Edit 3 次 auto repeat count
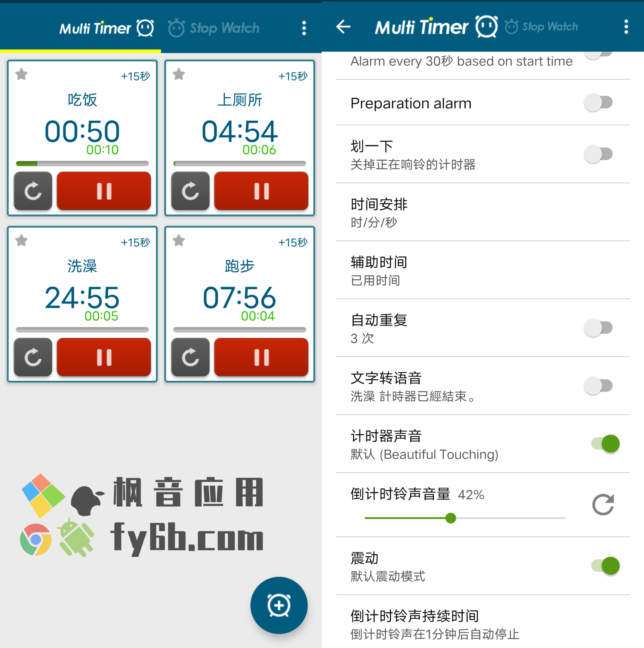644x648 pixels. 362,338
